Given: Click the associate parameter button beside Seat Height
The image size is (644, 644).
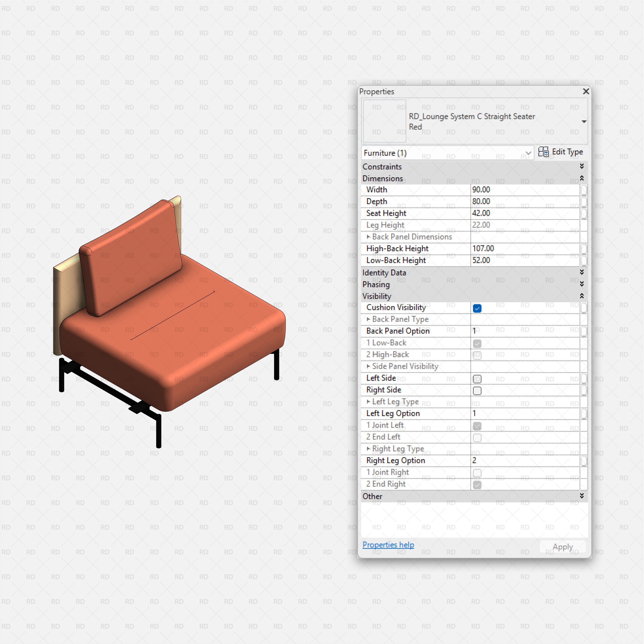Looking at the screenshot, I should click(584, 213).
